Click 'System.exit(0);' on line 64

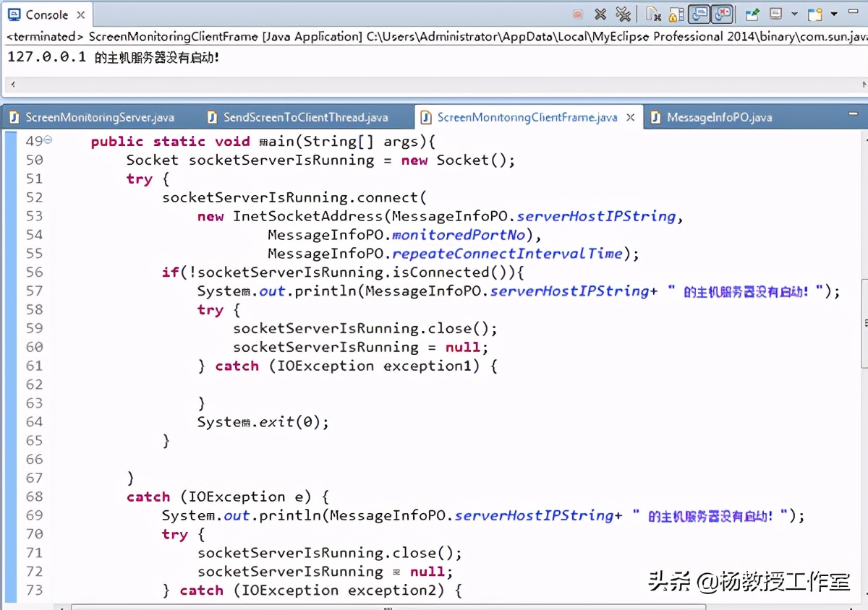(x=263, y=423)
